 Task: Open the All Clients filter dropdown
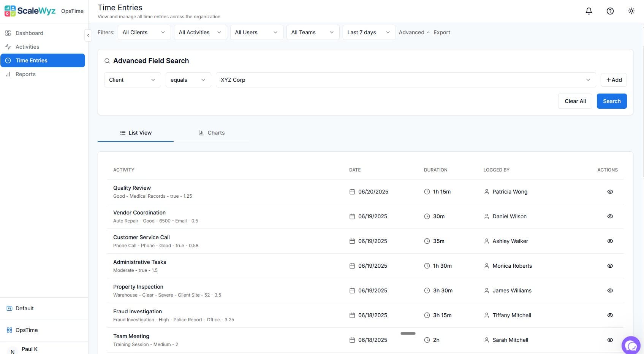coord(144,32)
